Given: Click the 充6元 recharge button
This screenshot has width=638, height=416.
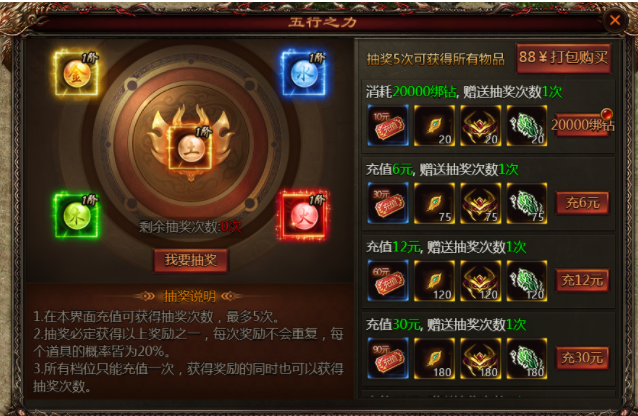Looking at the screenshot, I should 582,203.
